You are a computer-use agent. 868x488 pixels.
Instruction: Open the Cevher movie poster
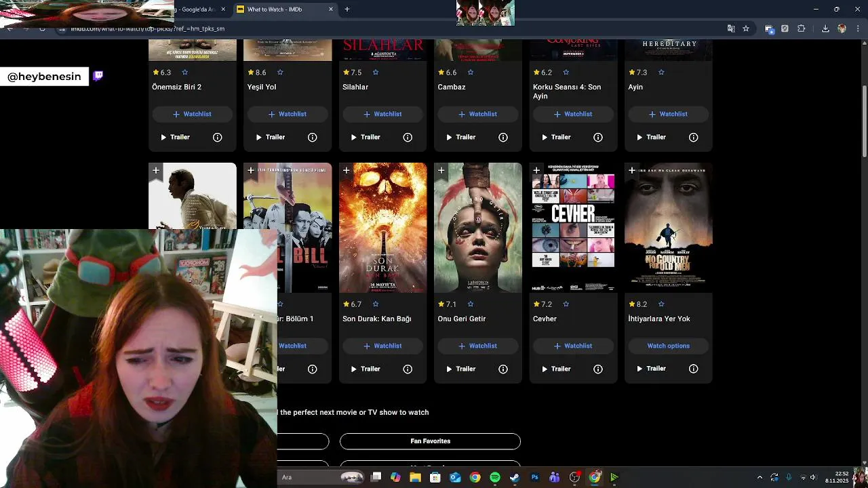574,228
